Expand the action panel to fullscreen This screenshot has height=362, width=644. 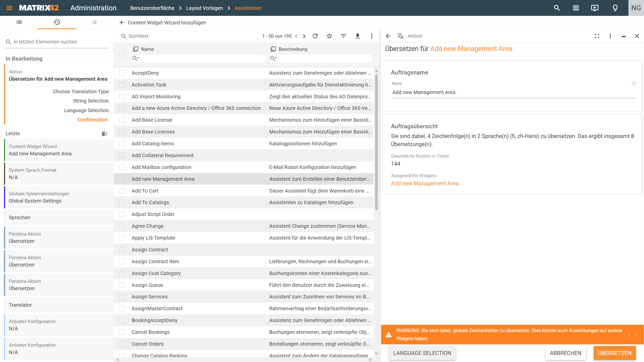click(x=597, y=36)
